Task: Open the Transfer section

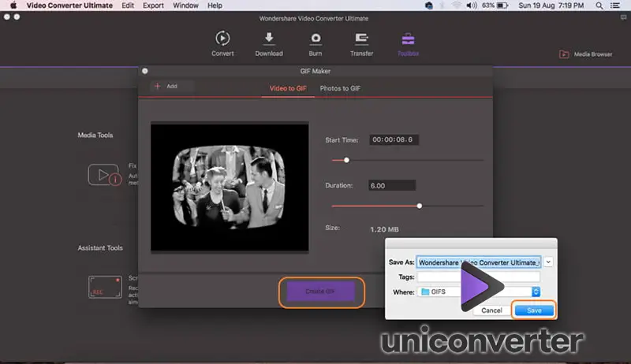Action: pyautogui.click(x=361, y=43)
